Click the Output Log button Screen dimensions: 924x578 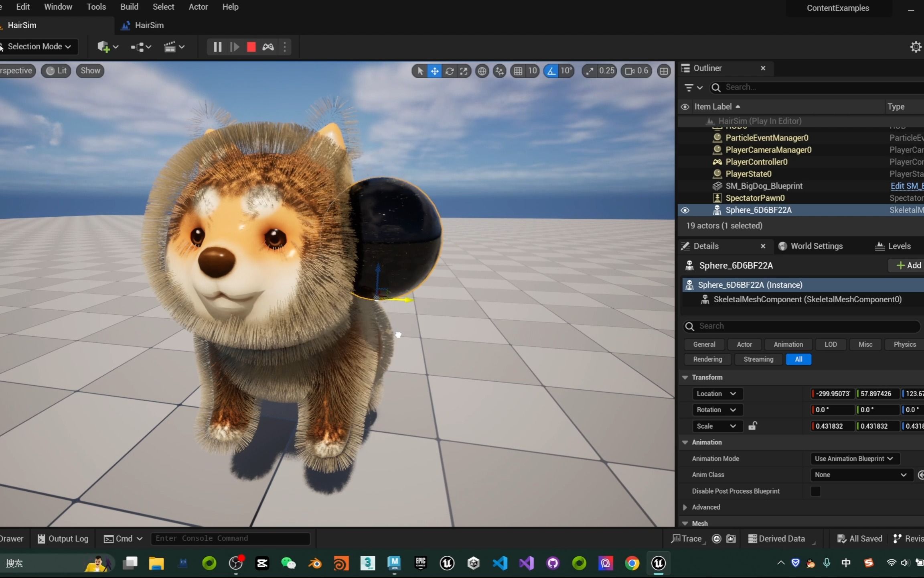tap(63, 539)
